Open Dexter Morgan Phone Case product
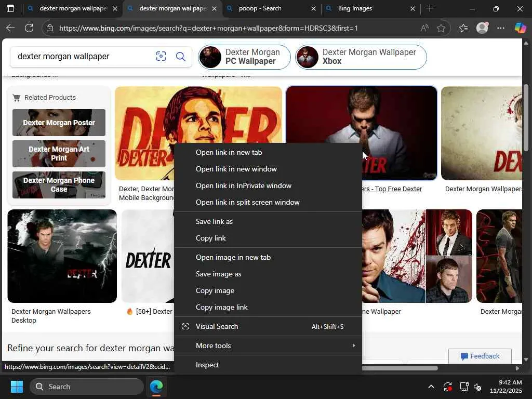532x399 pixels. (59, 185)
